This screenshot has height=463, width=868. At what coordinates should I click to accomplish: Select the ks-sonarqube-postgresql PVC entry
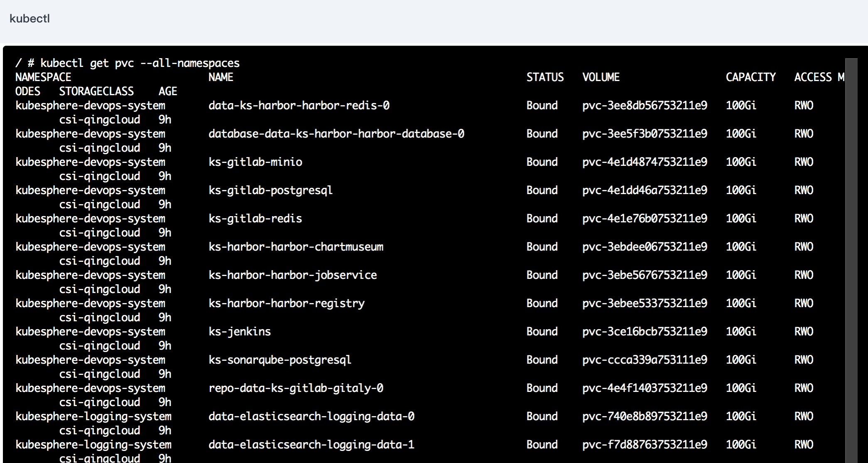[x=280, y=360]
